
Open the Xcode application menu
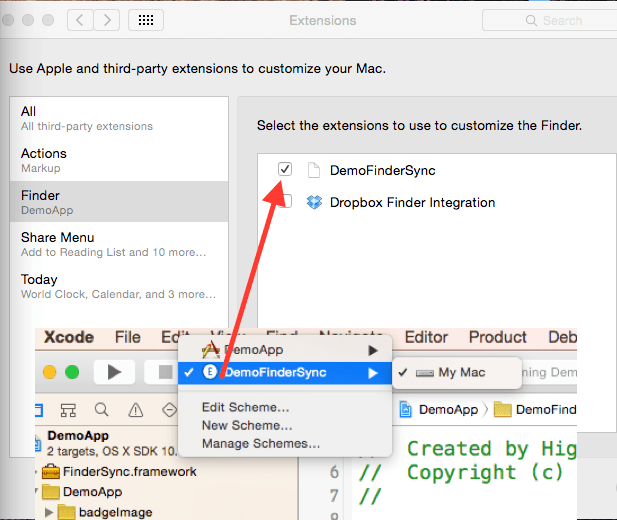point(69,337)
